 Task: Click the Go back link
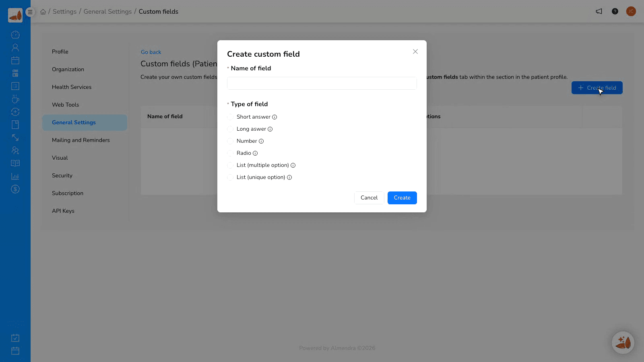[151, 52]
